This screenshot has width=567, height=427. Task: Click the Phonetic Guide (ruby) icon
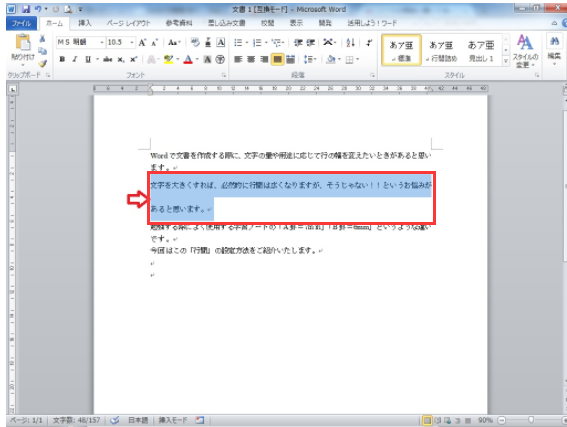point(208,42)
